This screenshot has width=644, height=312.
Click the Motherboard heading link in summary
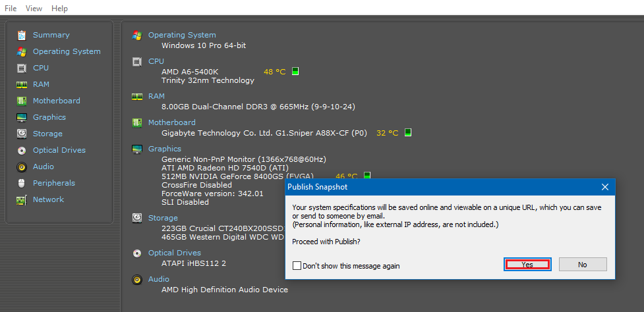(x=172, y=122)
